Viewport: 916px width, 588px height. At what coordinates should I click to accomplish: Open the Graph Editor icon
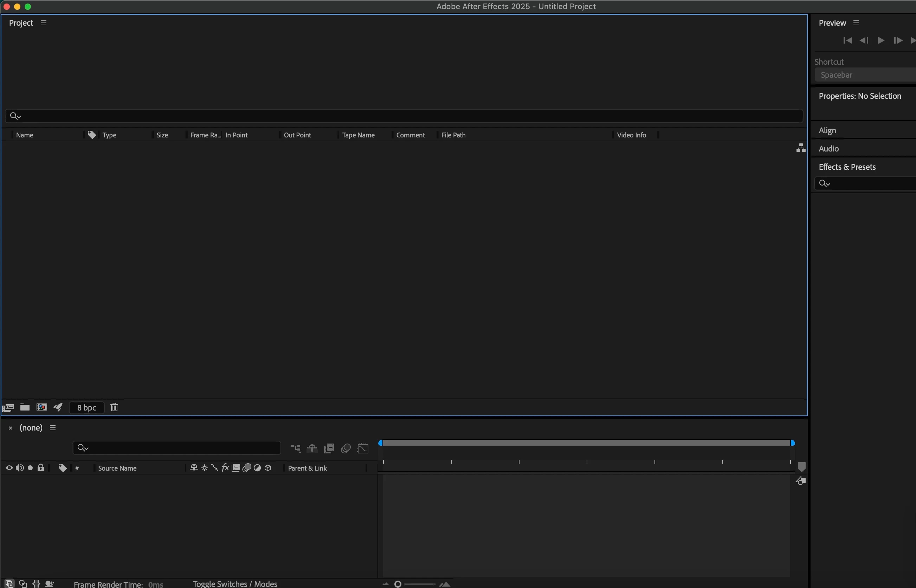click(x=363, y=448)
